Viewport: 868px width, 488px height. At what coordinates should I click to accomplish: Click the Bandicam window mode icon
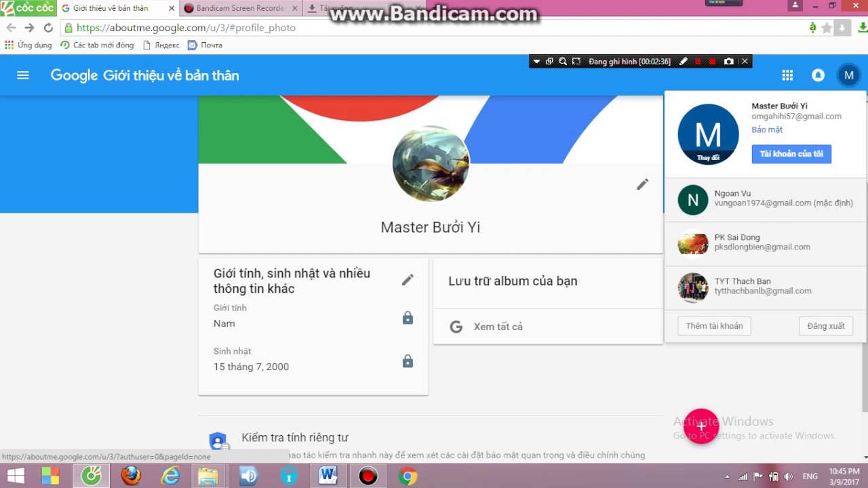click(549, 62)
